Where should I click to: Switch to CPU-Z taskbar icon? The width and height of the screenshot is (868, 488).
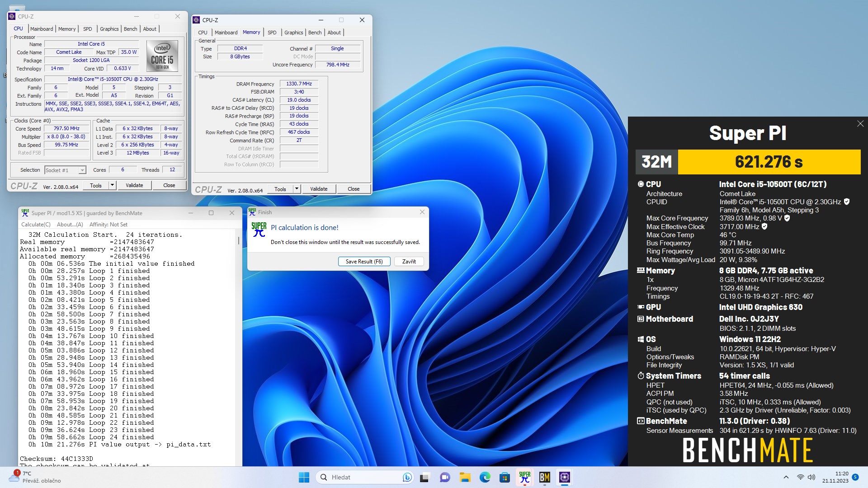564,477
